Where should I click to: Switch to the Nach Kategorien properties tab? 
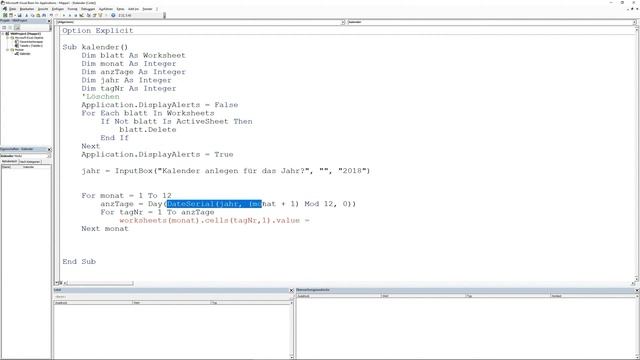(x=30, y=162)
